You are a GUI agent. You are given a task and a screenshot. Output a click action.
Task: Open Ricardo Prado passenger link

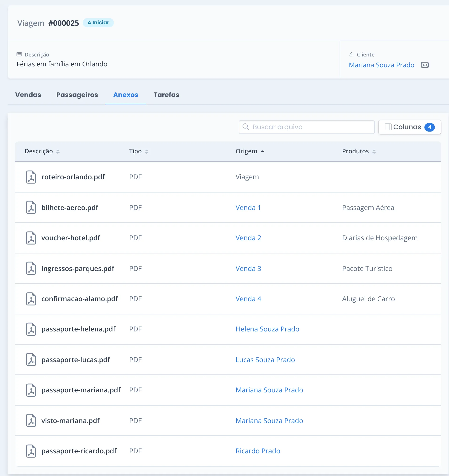pos(258,451)
